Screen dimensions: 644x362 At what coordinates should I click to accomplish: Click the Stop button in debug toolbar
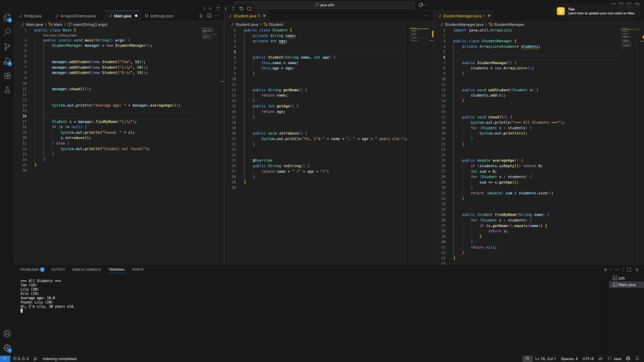click(x=249, y=8)
